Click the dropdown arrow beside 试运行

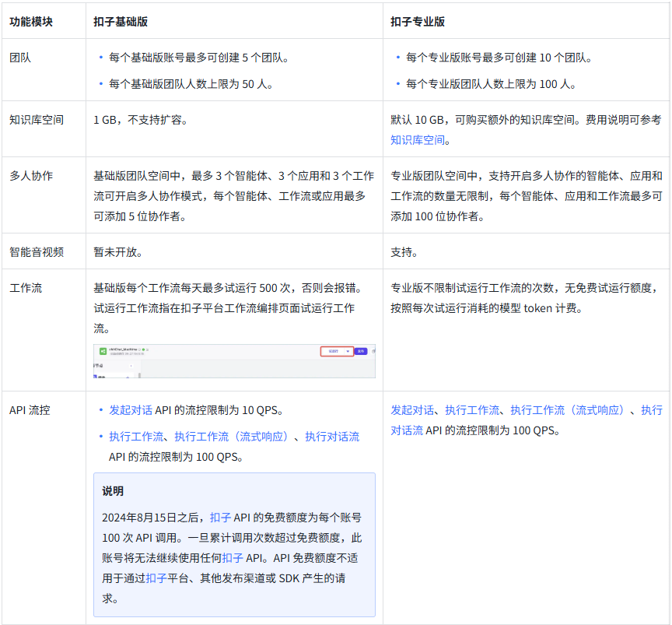point(347,351)
